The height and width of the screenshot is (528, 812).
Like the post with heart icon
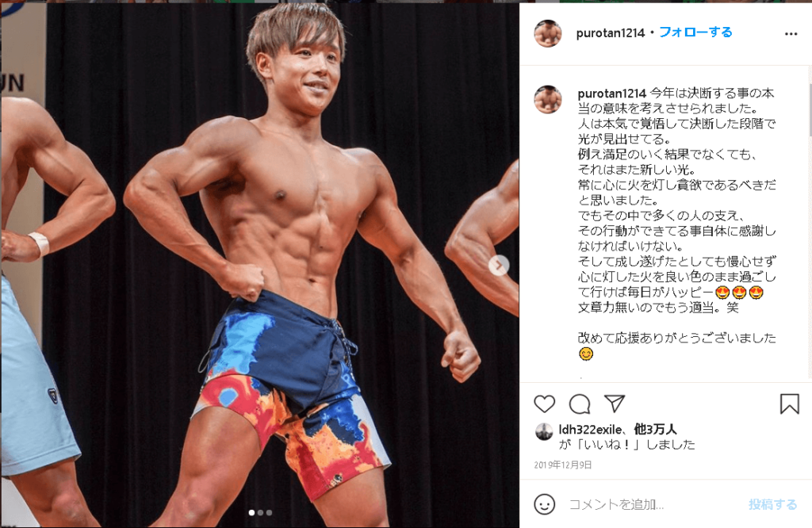[x=544, y=404]
